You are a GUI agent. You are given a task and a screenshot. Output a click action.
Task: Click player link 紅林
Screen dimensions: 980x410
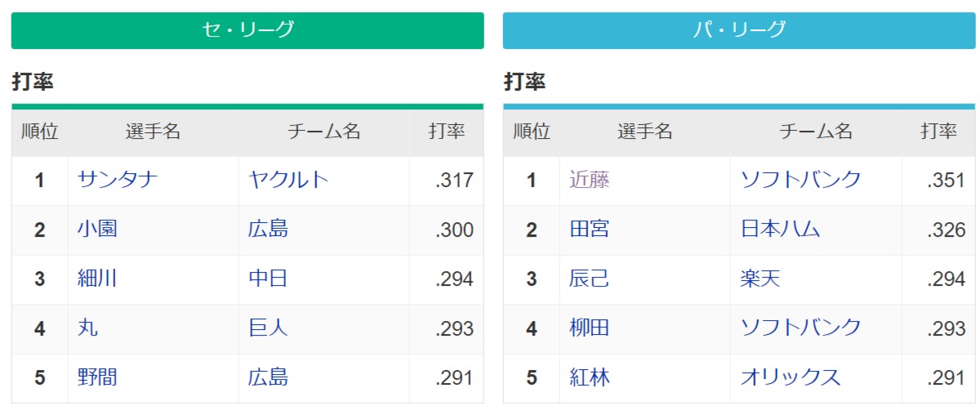coord(590,377)
